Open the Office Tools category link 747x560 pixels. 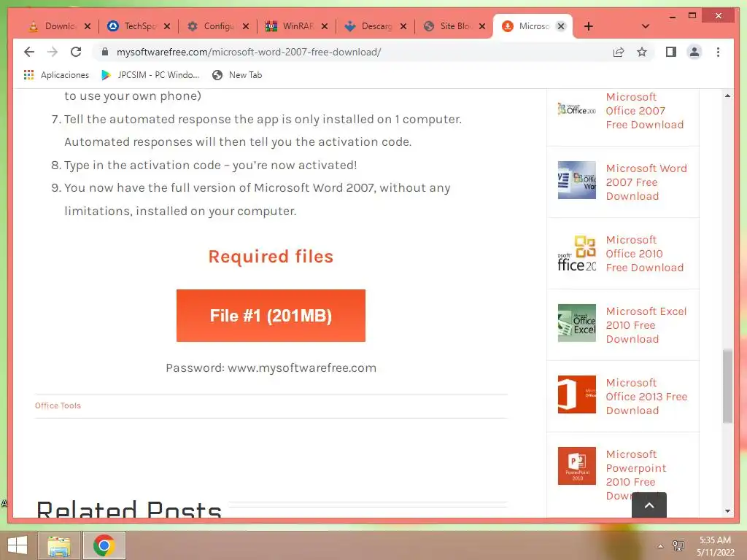58,405
